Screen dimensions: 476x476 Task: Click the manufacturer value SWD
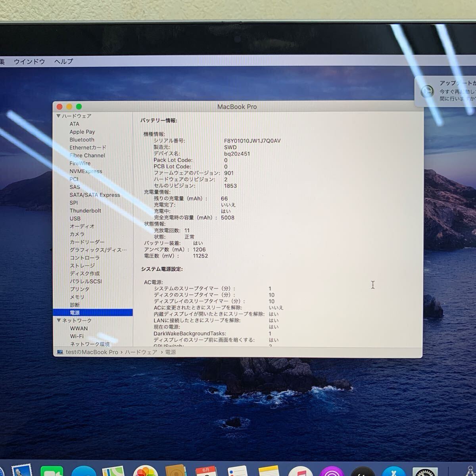230,147
